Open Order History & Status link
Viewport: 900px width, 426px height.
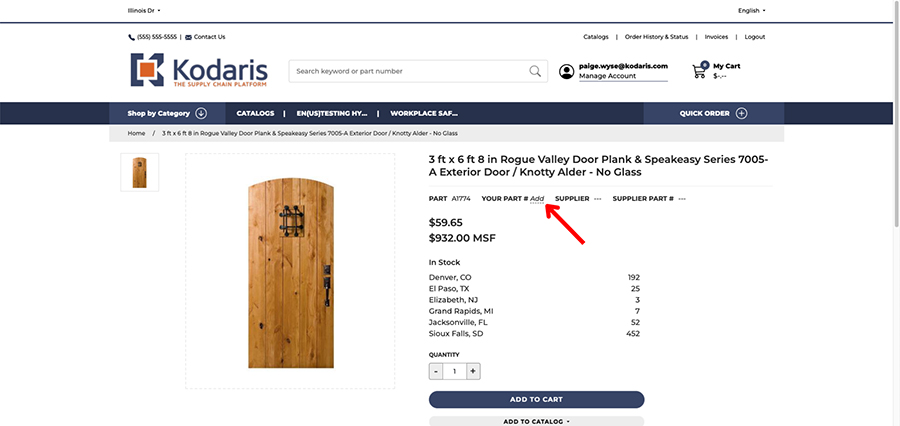(656, 37)
